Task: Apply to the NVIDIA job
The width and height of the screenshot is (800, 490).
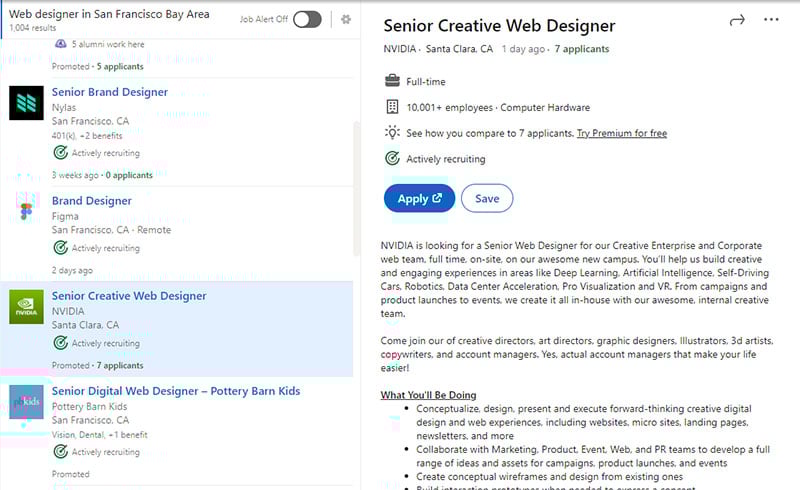Action: [x=419, y=199]
